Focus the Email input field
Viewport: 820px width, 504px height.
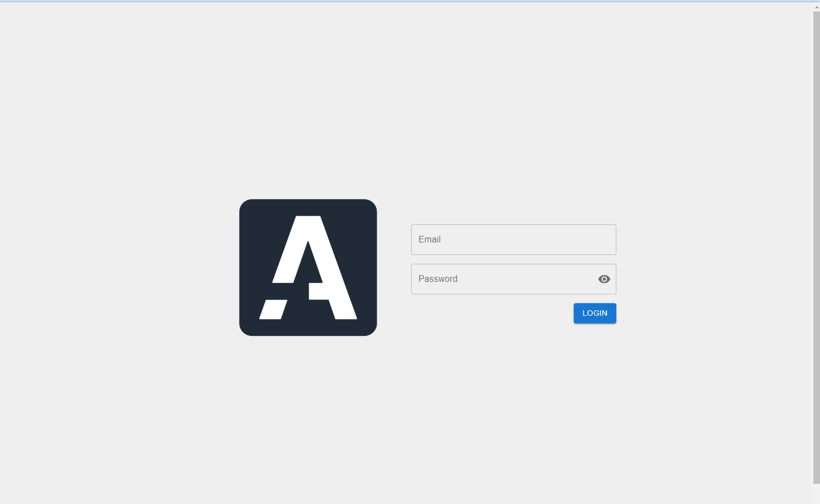513,240
